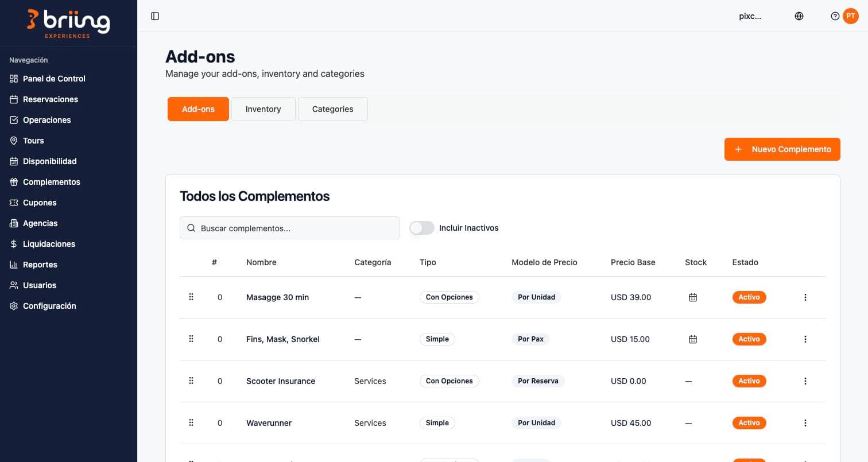Click the Tours map pin icon
The image size is (868, 462).
(14, 141)
